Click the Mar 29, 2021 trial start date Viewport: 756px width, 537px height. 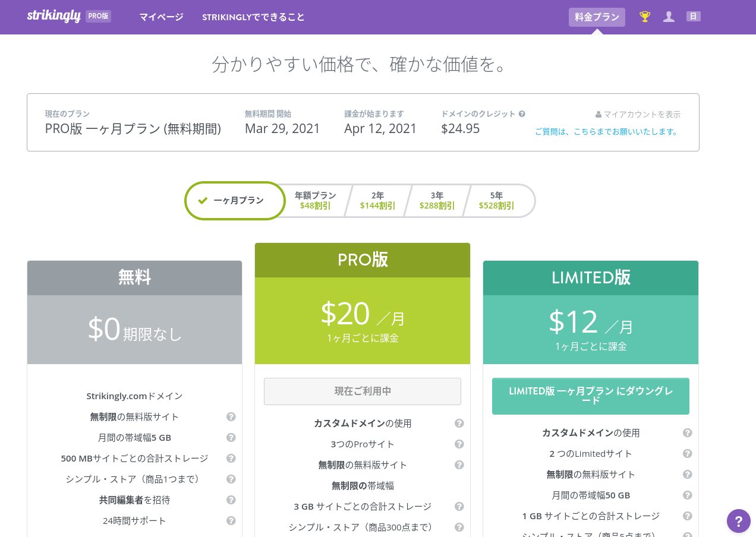click(x=282, y=128)
